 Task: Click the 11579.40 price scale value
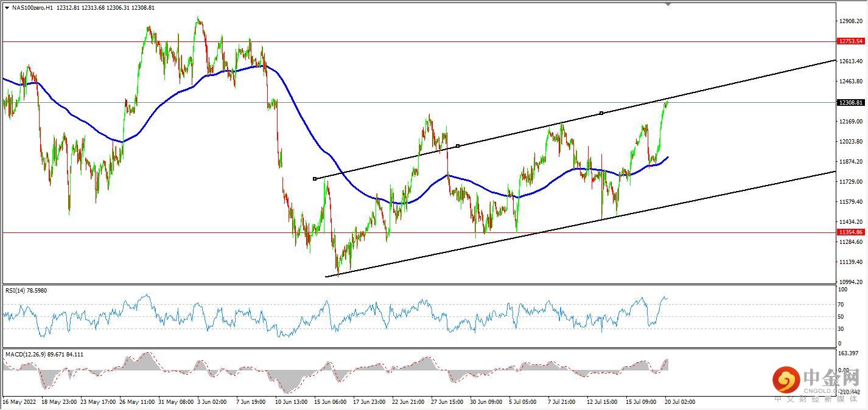click(851, 202)
